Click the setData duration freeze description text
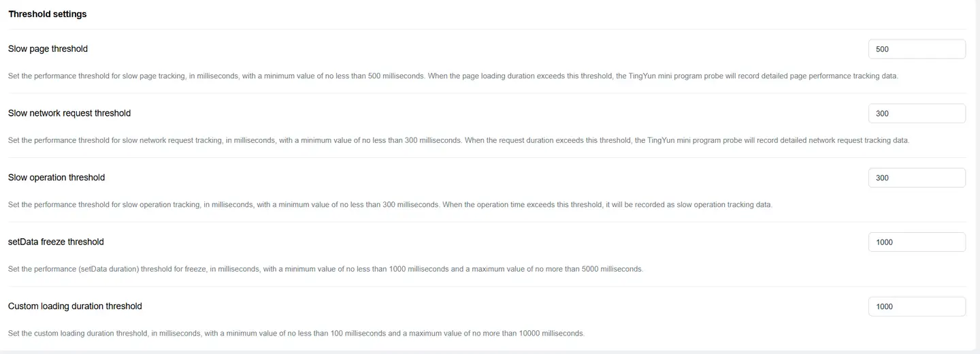Screen dimensions: 980x354 click(x=272, y=269)
